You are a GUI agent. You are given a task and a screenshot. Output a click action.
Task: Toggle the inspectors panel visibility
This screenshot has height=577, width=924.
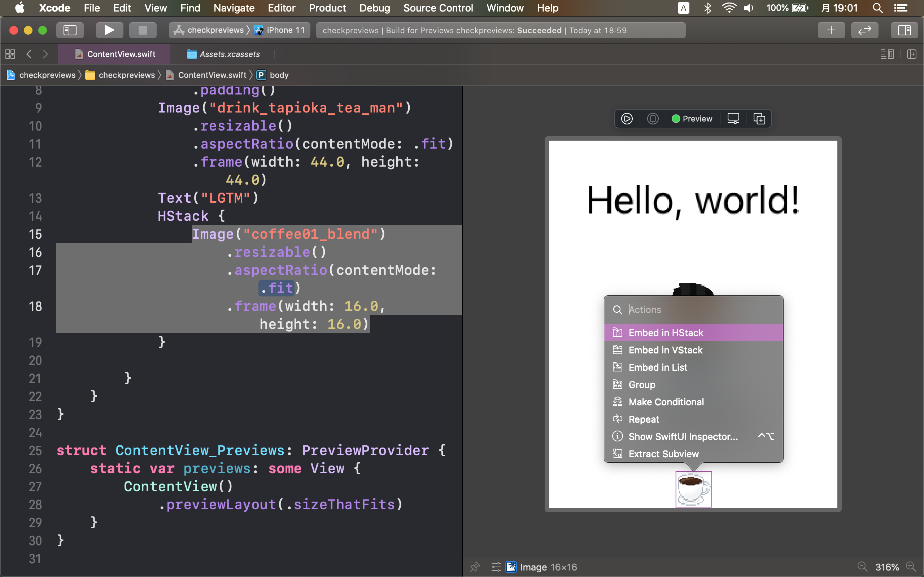point(904,30)
